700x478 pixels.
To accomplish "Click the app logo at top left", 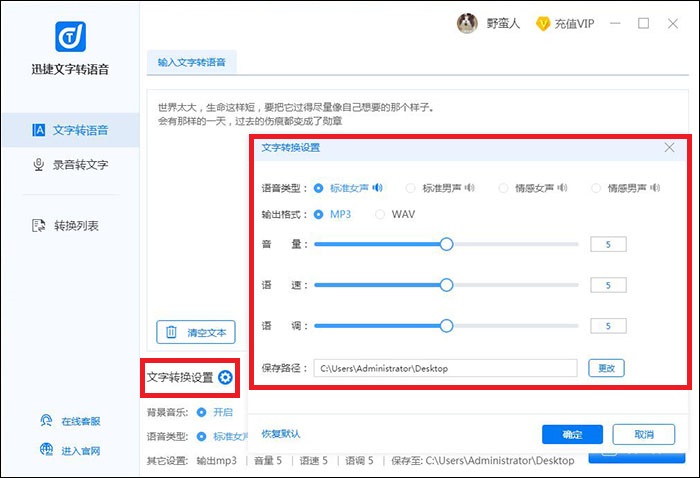I will tap(69, 36).
